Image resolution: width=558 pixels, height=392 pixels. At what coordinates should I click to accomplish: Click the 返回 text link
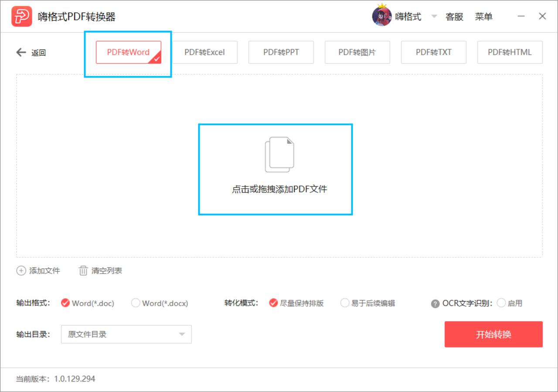click(39, 53)
